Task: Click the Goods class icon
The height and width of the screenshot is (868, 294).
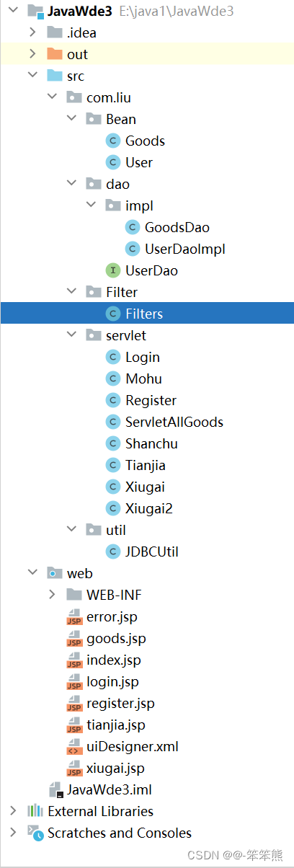Action: pyautogui.click(x=112, y=141)
